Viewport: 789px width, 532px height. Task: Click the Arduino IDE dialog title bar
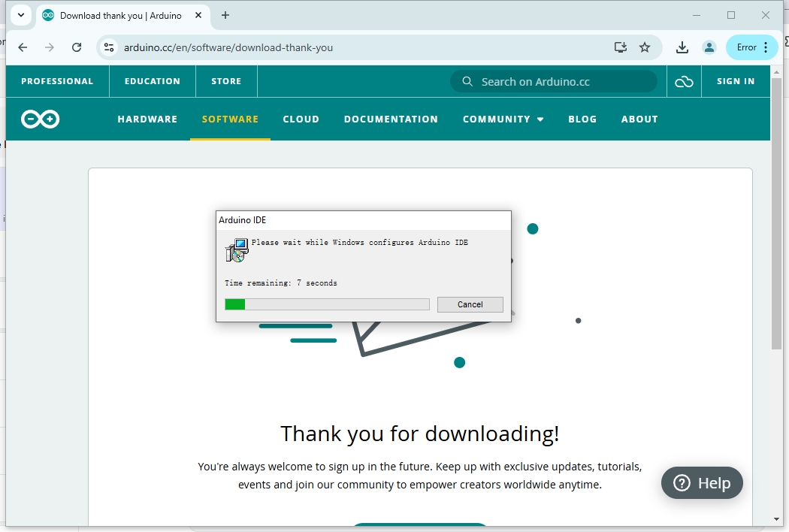[x=363, y=220]
